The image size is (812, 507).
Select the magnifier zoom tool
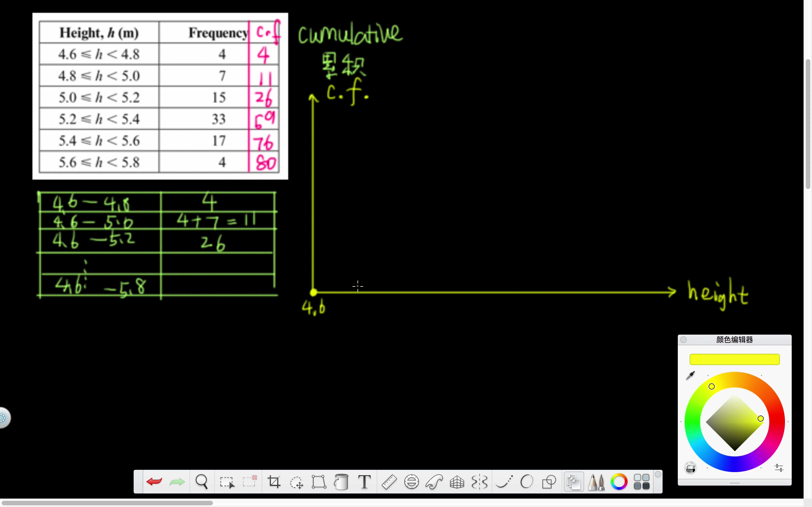(x=202, y=482)
